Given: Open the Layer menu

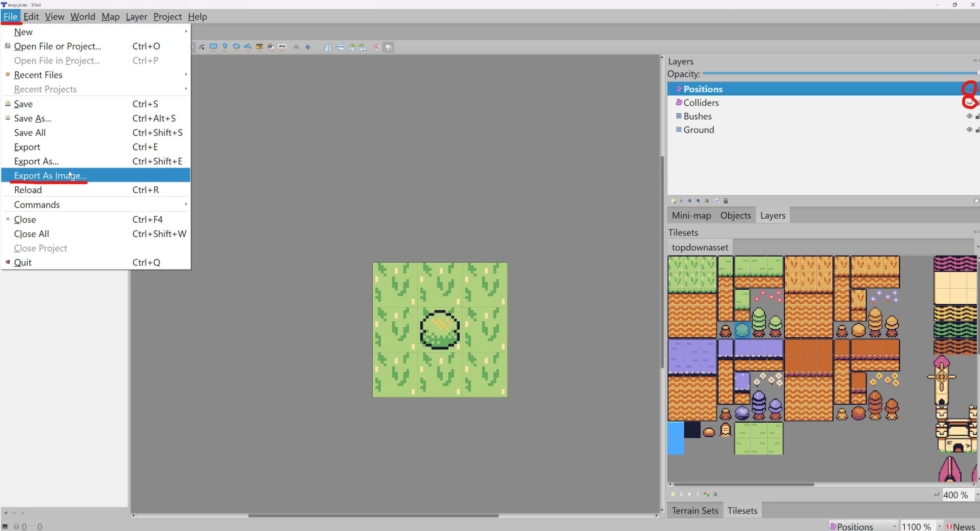Looking at the screenshot, I should [x=137, y=16].
